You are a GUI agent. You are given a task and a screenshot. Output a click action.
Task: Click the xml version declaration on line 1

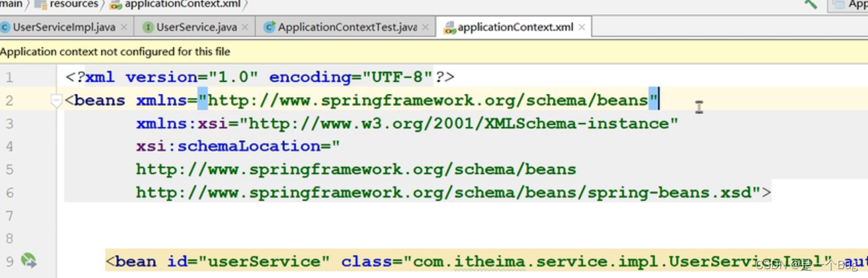pyautogui.click(x=260, y=77)
